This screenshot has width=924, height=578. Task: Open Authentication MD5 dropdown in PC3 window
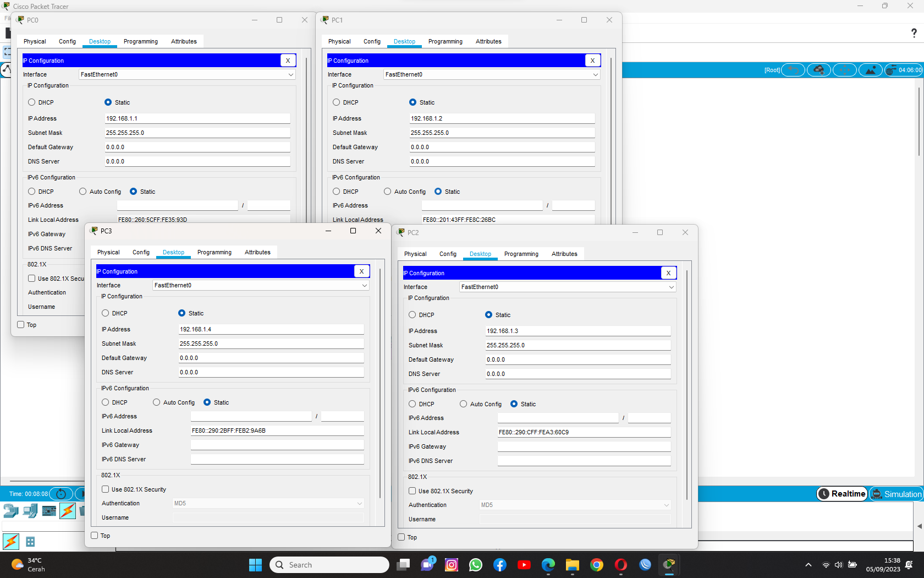pyautogui.click(x=268, y=503)
